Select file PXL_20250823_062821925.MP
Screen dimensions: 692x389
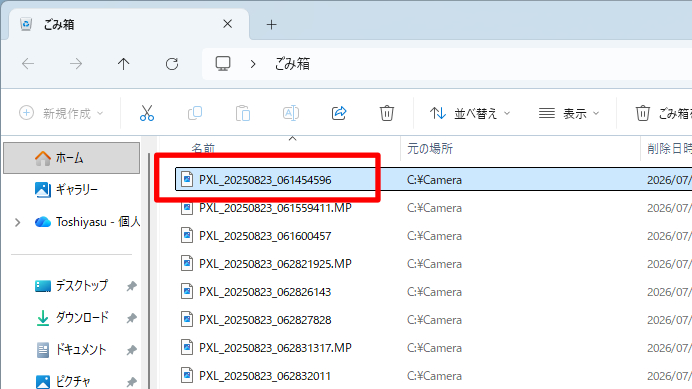pos(275,264)
